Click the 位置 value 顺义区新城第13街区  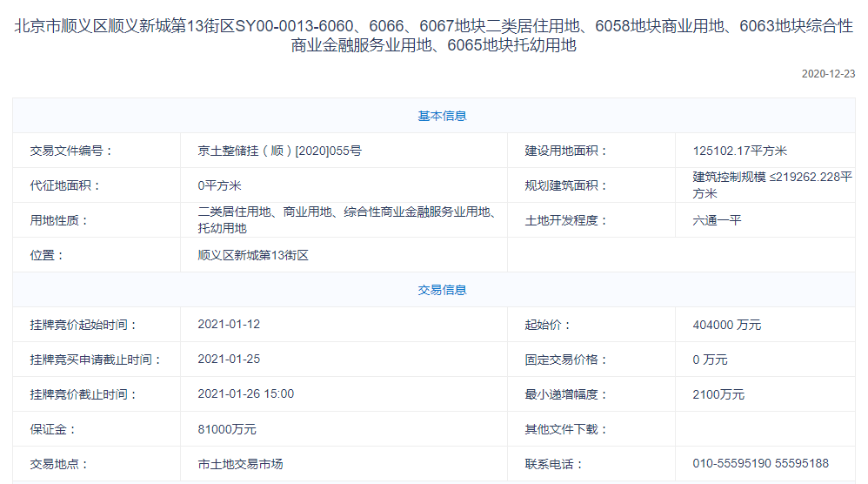[253, 255]
